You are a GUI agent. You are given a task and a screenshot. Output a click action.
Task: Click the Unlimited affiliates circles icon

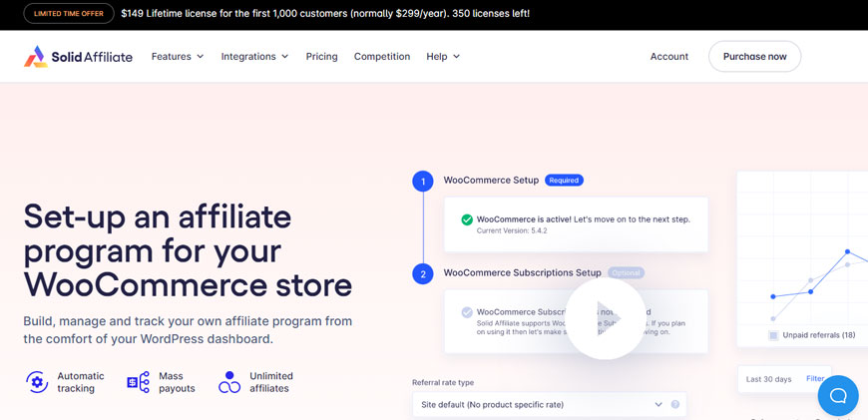point(229,382)
